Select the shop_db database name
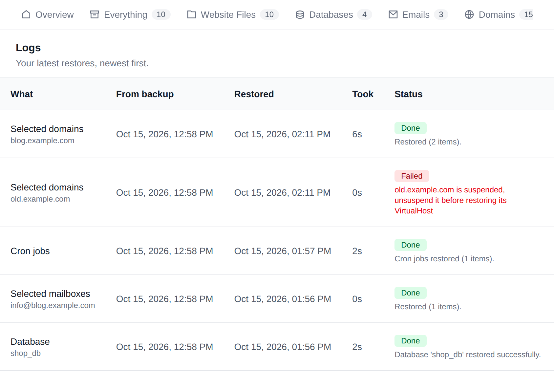 tap(26, 353)
